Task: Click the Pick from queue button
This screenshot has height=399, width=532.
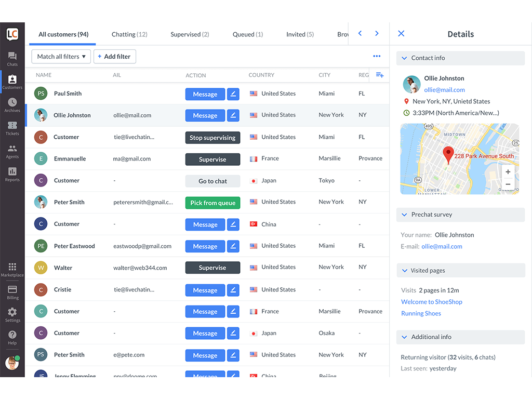Action: [x=212, y=203]
